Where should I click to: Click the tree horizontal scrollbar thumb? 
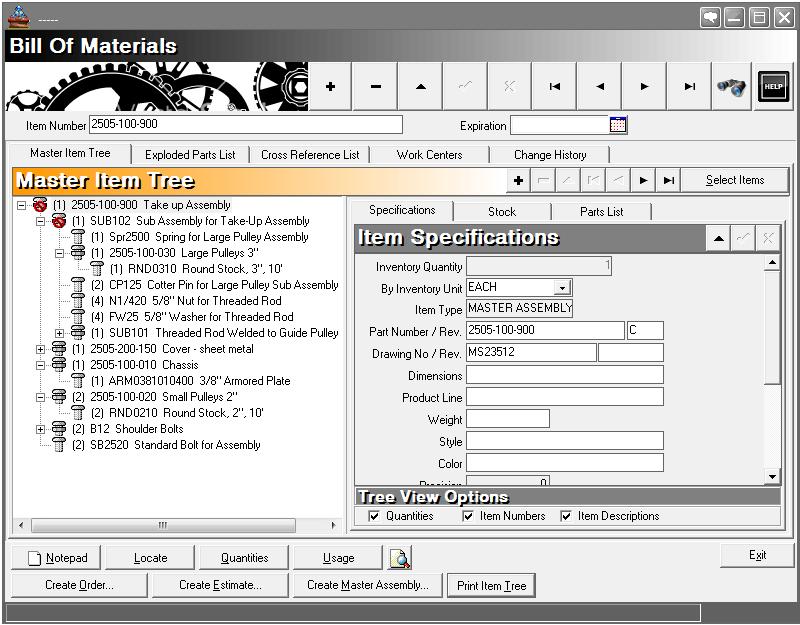coord(162,525)
